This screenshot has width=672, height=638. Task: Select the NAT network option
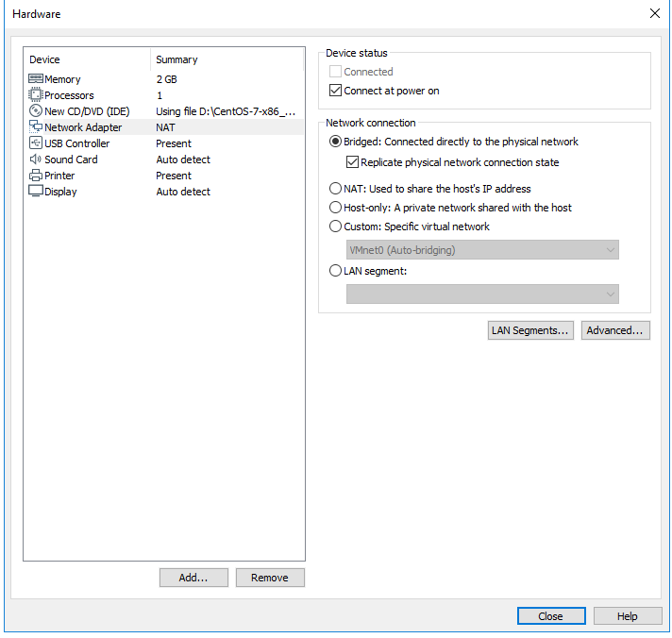coord(335,189)
